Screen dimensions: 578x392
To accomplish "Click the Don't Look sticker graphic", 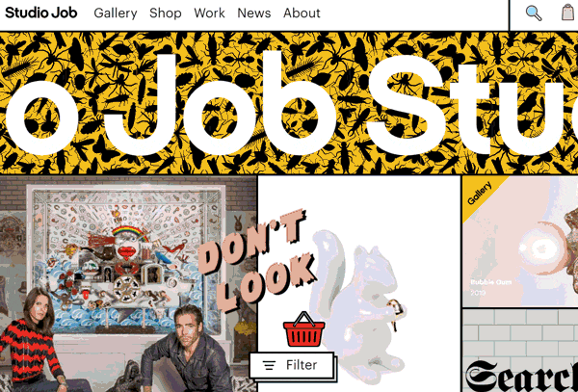I will (x=256, y=260).
